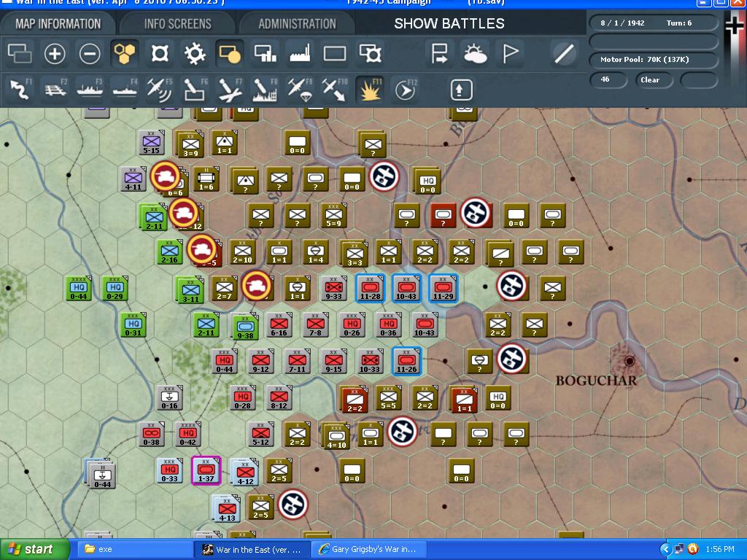Open the INFO SCREENS tab

178,23
